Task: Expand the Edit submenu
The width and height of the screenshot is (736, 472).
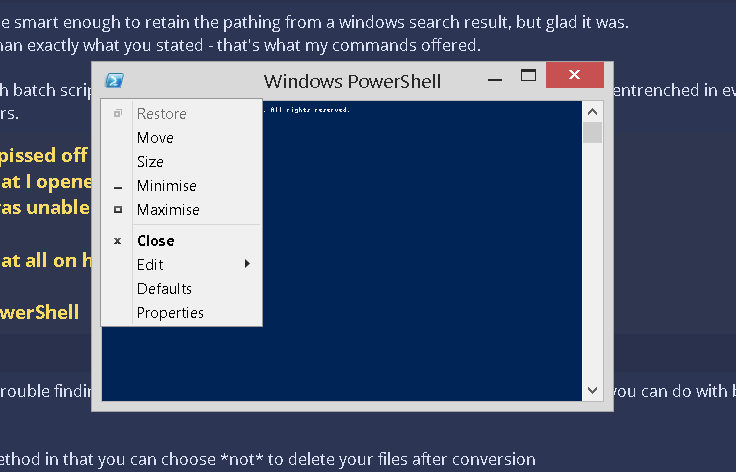Action: point(182,265)
